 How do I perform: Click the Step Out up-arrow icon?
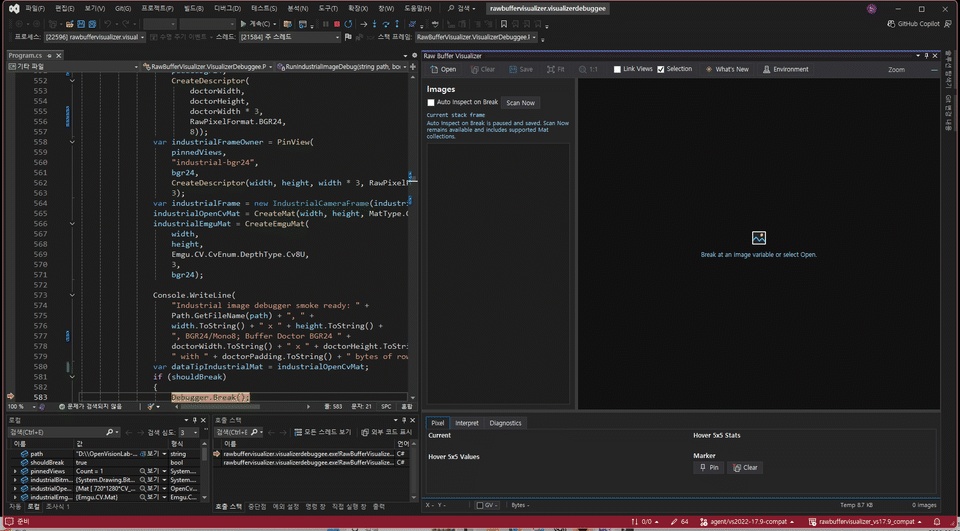pyautogui.click(x=397, y=24)
